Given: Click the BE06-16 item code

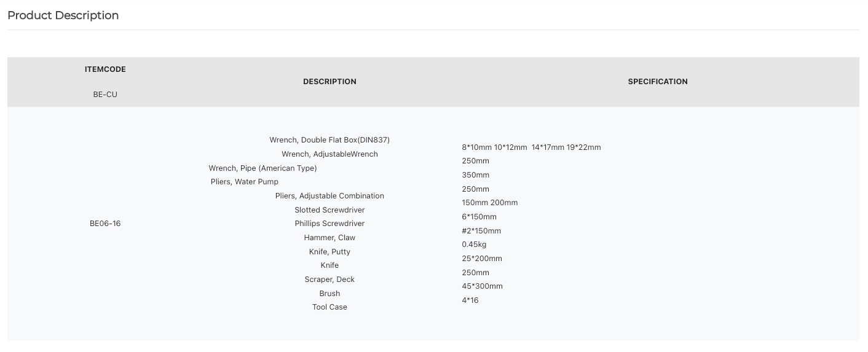Looking at the screenshot, I should 105,224.
